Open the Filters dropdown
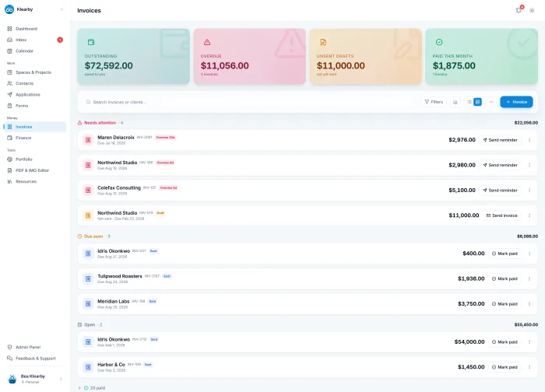Viewport: 545px width, 392px height. tap(434, 102)
